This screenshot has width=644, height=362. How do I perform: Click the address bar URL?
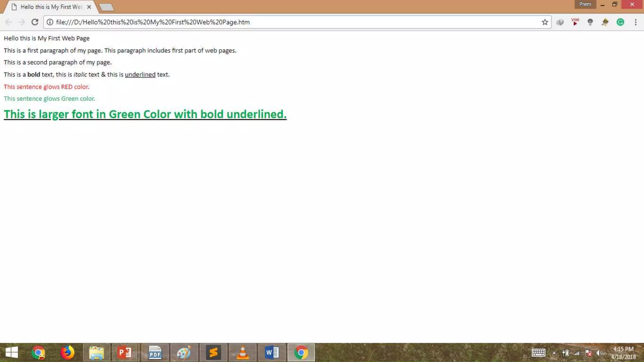click(x=153, y=22)
